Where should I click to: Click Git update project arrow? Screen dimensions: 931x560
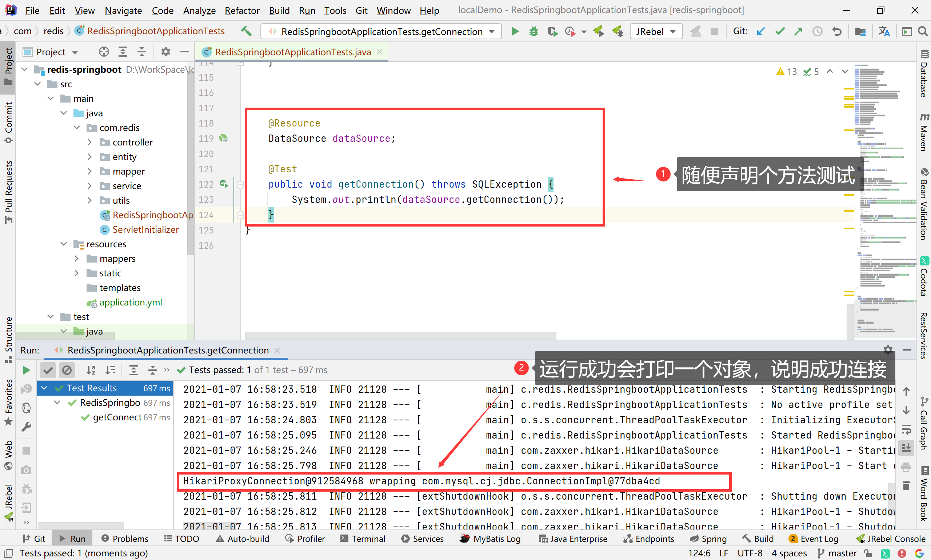pos(761,31)
